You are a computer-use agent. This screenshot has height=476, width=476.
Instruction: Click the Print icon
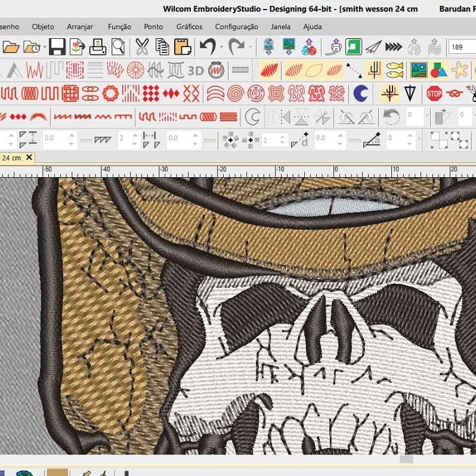[x=98, y=47]
